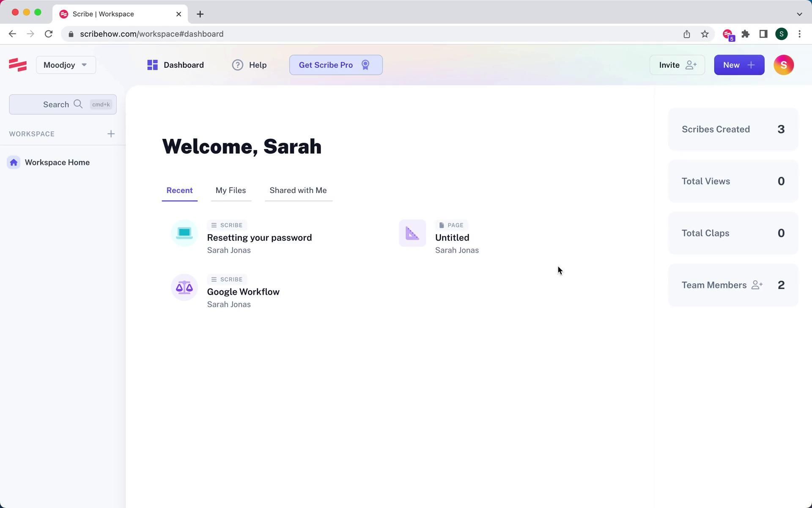
Task: Add a workspace item with the plus icon
Action: pos(111,134)
